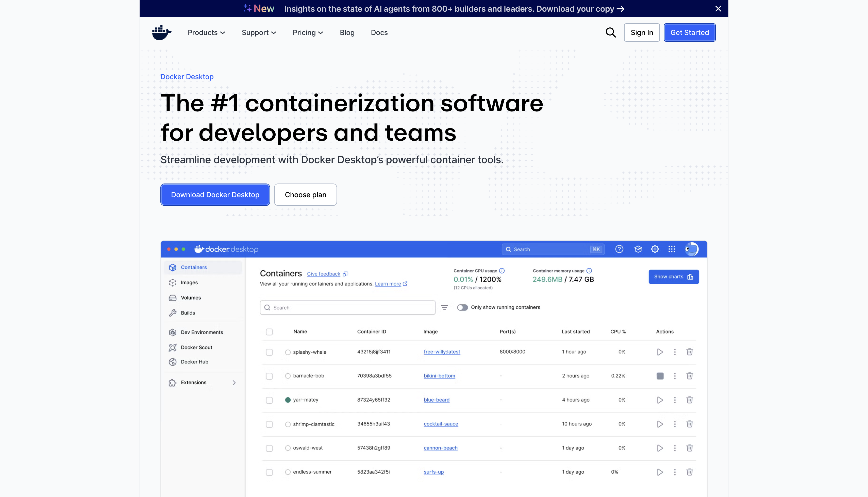Click the Extensions puzzle icon
This screenshot has height=497, width=868.
173,383
